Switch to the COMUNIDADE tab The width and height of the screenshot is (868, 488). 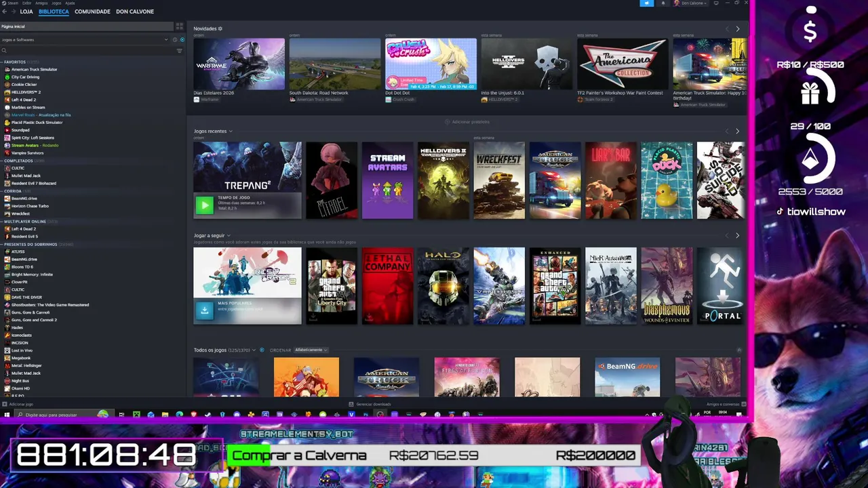tap(92, 12)
